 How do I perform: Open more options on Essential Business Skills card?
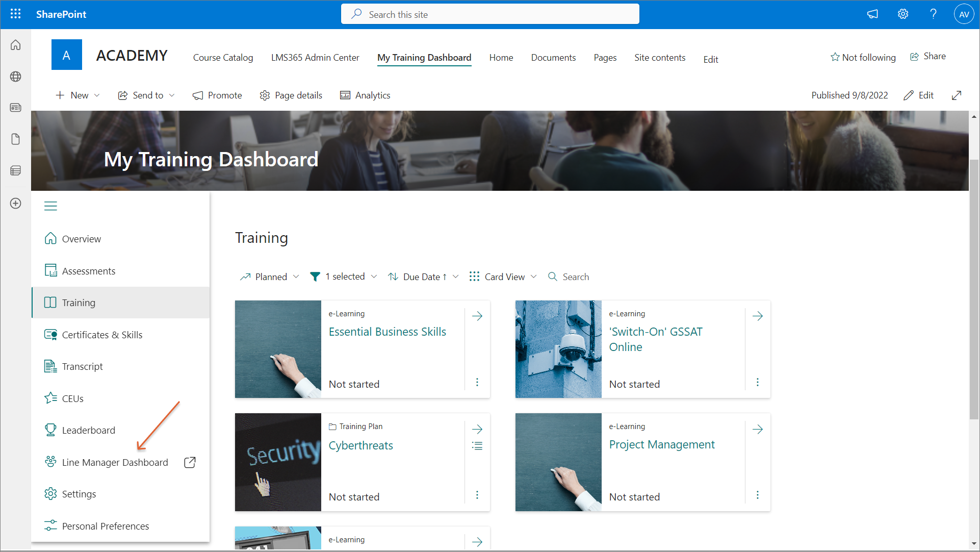click(477, 382)
